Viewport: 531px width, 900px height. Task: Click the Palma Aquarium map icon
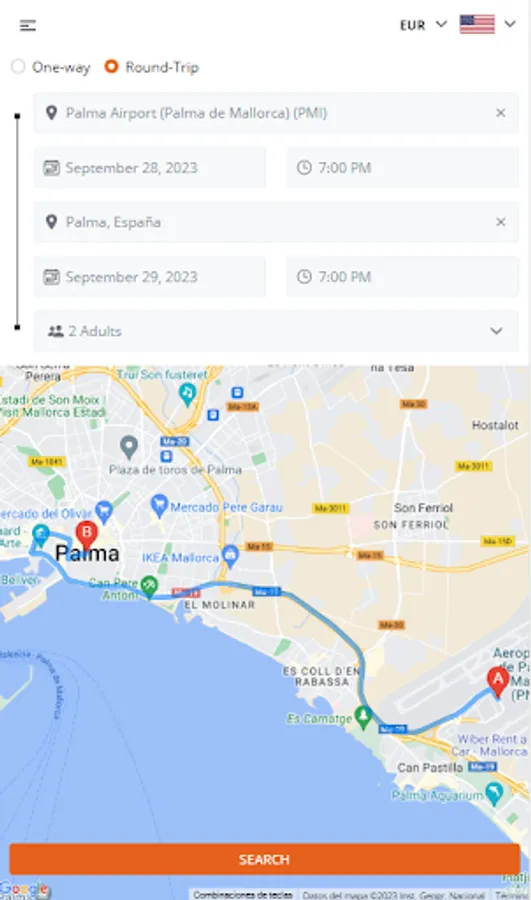pyautogui.click(x=494, y=794)
